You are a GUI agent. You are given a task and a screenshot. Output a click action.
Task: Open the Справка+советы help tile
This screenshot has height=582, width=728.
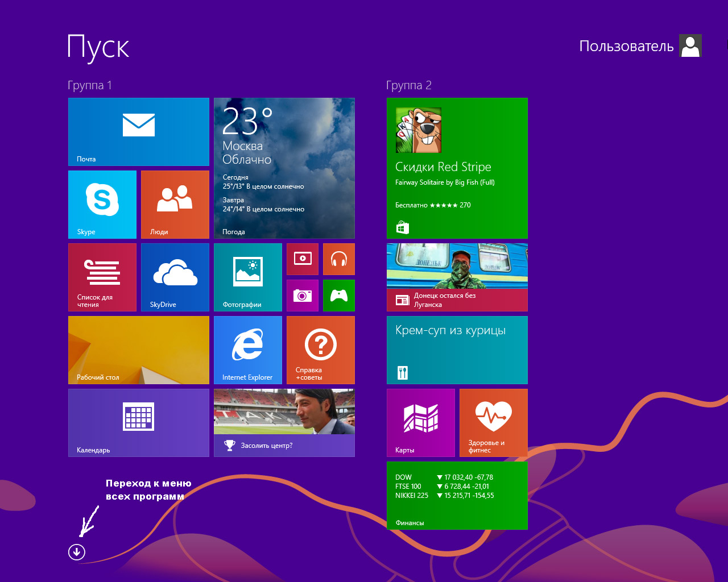321,350
